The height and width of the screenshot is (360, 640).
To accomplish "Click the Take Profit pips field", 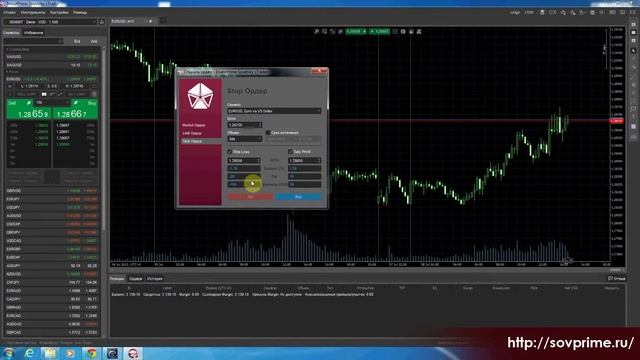I will (x=304, y=176).
